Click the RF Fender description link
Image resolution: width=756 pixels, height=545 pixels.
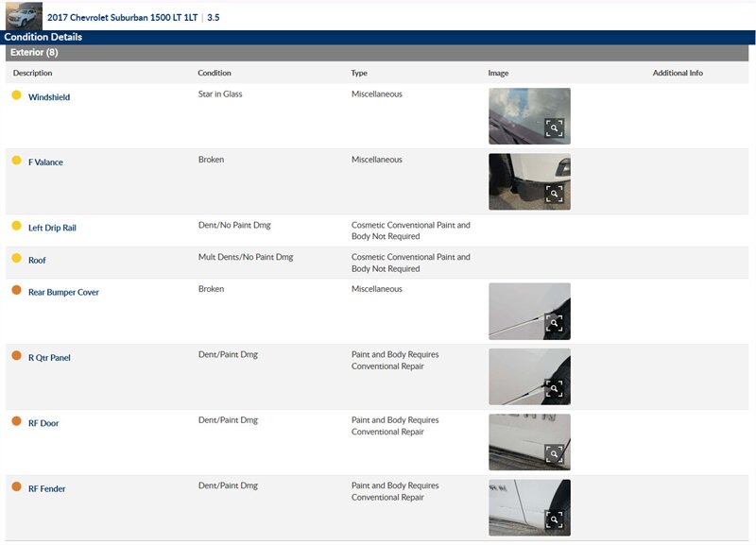tap(46, 489)
